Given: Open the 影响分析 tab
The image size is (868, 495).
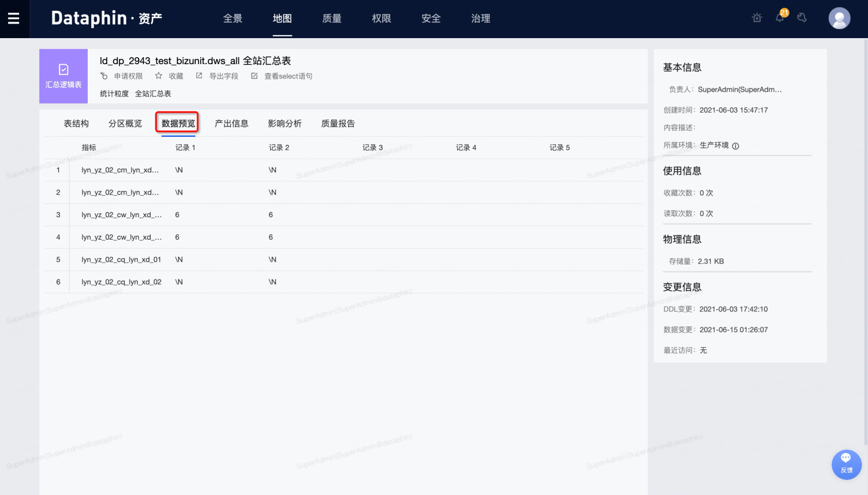Looking at the screenshot, I should [x=285, y=124].
